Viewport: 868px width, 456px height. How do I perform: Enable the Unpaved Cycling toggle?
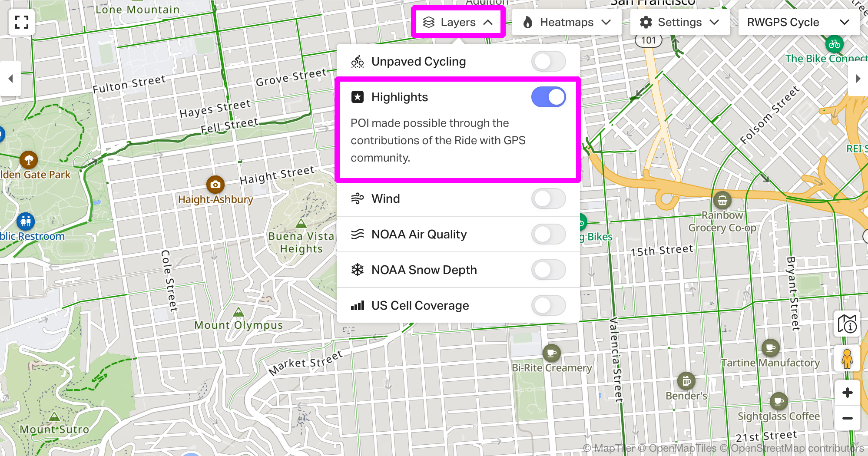[x=548, y=62]
